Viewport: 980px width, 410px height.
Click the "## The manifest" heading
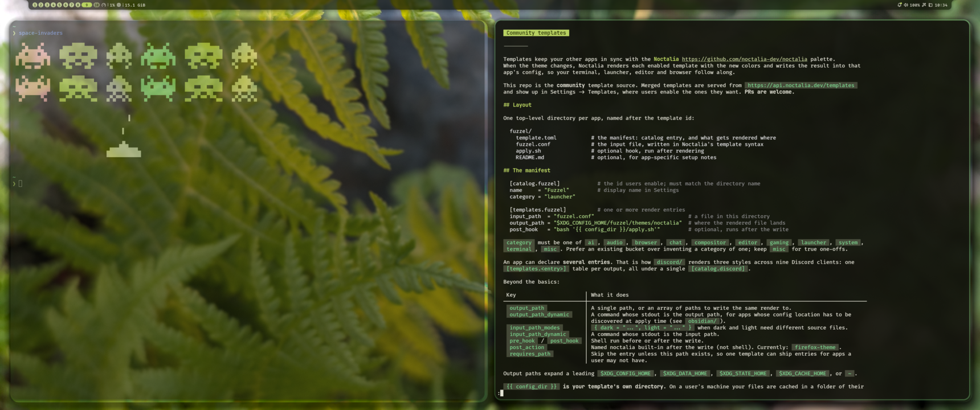tap(527, 171)
